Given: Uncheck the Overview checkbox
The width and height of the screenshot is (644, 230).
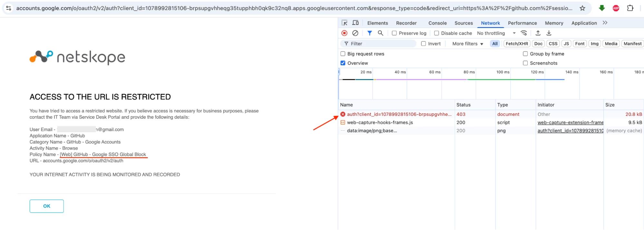Looking at the screenshot, I should (x=343, y=63).
